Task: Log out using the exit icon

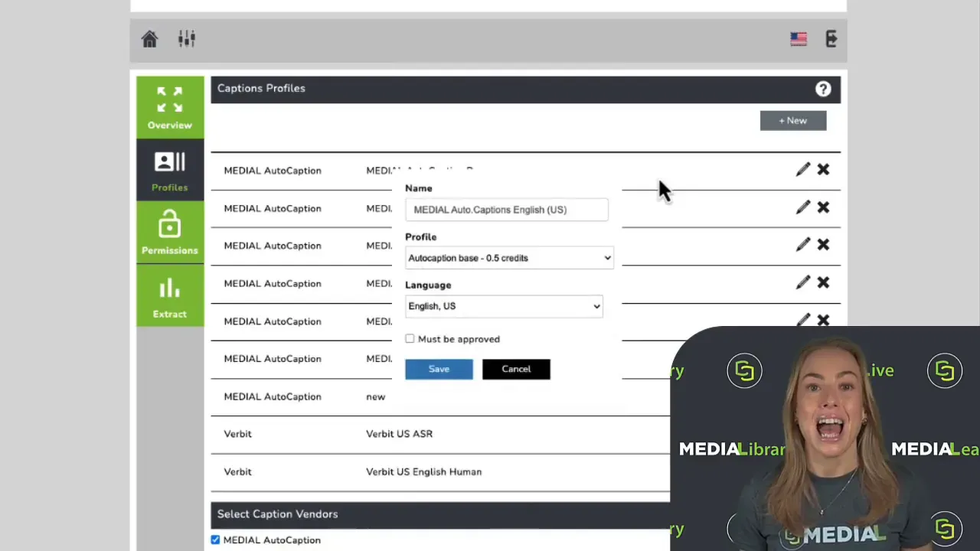Action: 831,39
